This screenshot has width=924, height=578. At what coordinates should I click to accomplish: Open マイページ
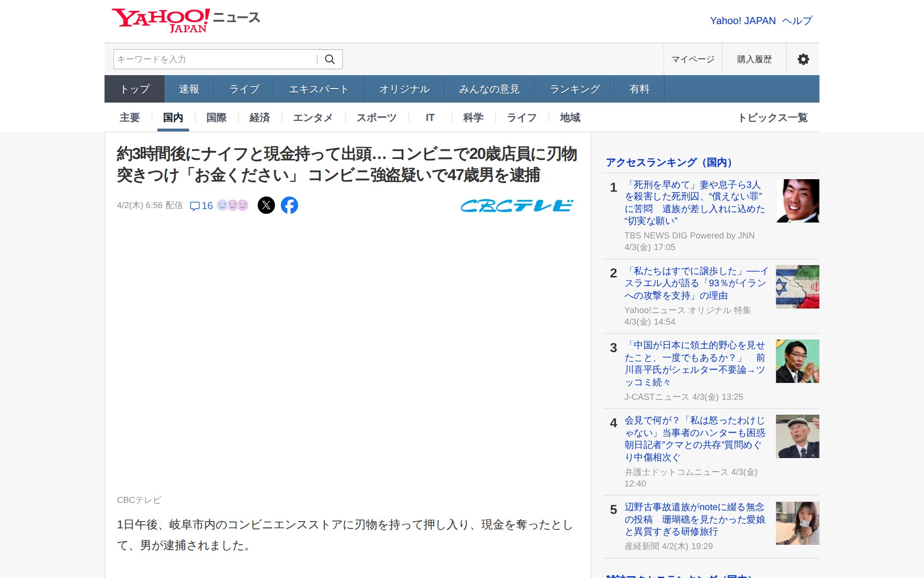(693, 59)
